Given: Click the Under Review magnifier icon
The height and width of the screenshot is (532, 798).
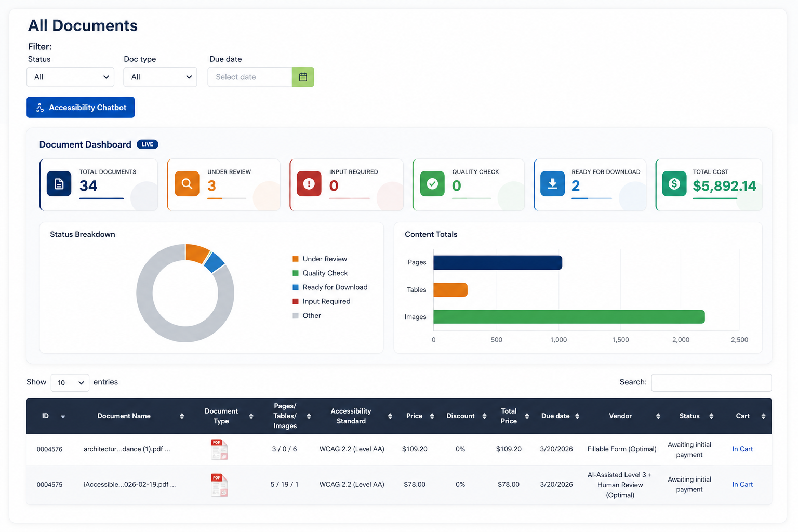Looking at the screenshot, I should pyautogui.click(x=187, y=184).
